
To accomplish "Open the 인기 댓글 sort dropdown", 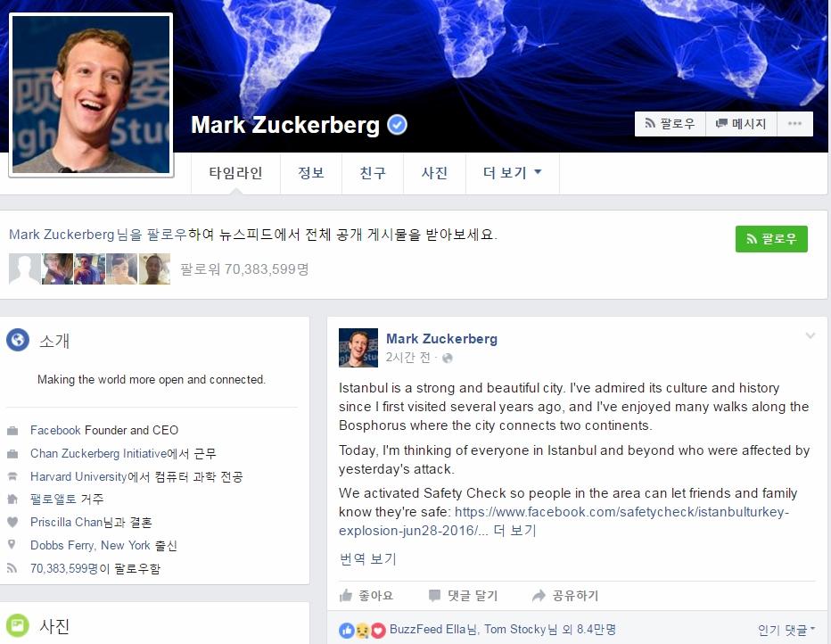I will [x=786, y=630].
